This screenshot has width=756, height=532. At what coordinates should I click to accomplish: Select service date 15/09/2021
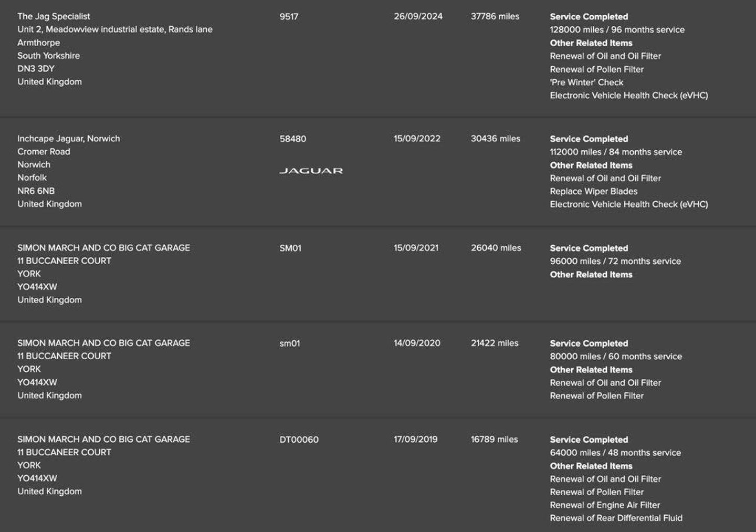click(416, 248)
